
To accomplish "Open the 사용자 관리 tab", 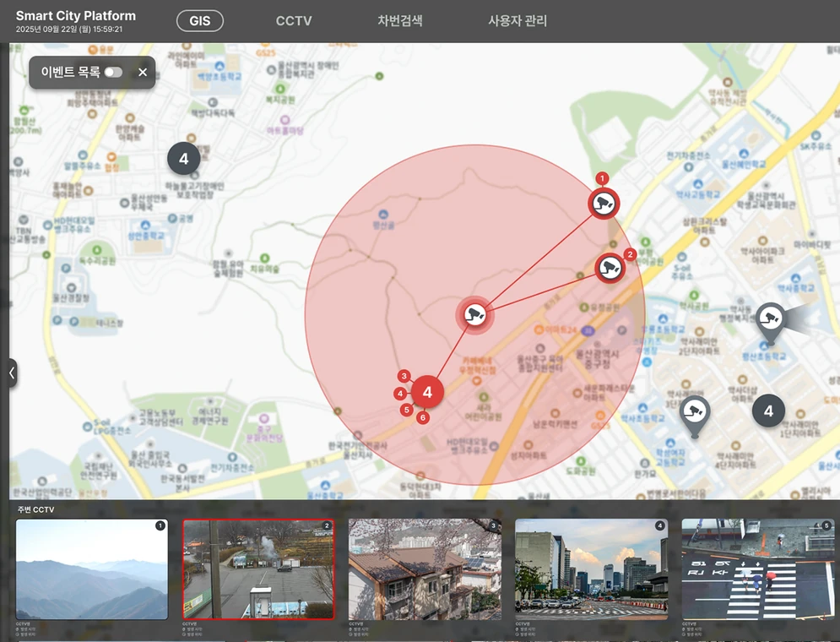I will pyautogui.click(x=518, y=21).
